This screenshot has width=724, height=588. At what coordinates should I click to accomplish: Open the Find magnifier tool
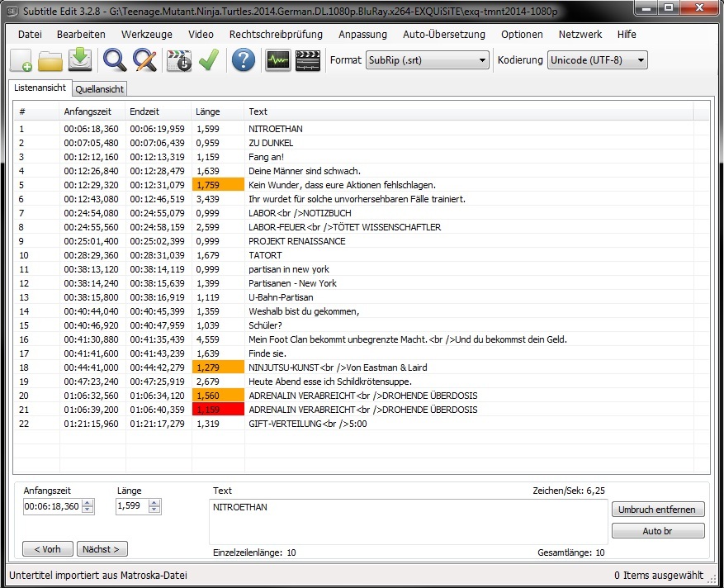(x=115, y=60)
